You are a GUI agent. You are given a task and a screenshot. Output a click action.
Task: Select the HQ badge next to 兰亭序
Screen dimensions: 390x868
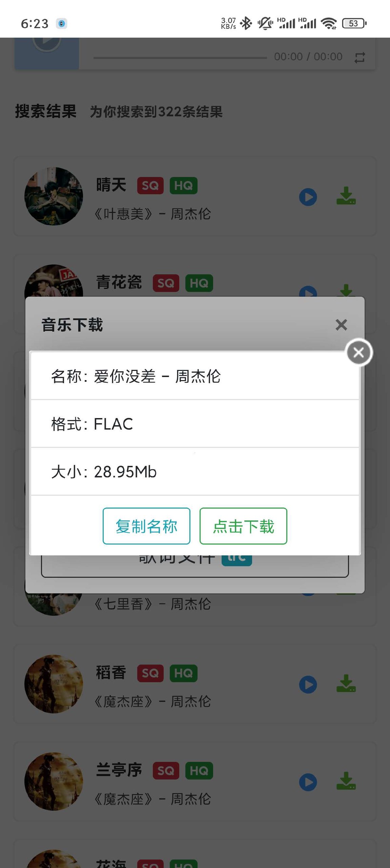[x=199, y=771]
